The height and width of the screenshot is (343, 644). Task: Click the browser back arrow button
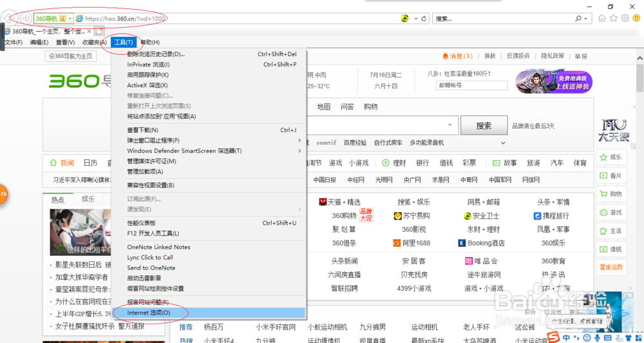click(8, 19)
